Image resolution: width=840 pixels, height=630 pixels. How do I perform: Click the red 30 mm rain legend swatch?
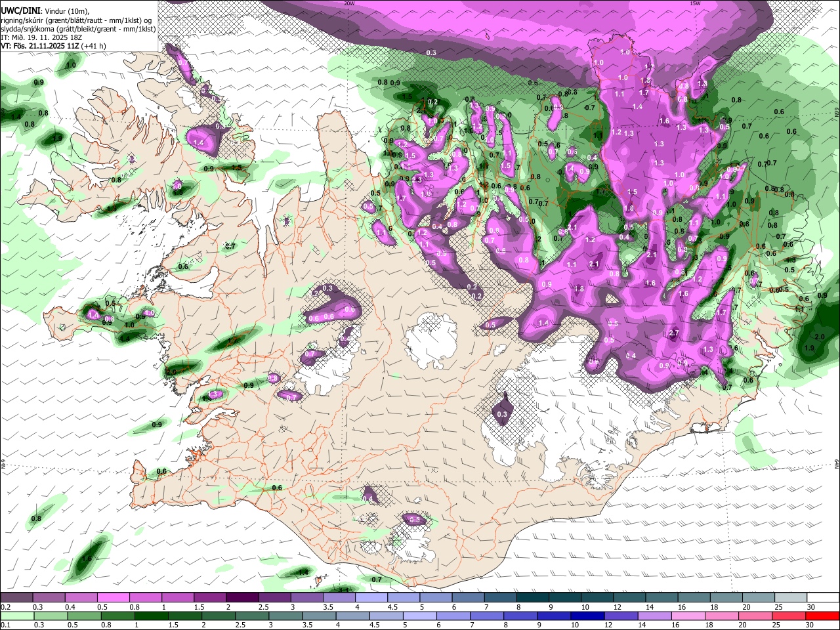coord(823,616)
